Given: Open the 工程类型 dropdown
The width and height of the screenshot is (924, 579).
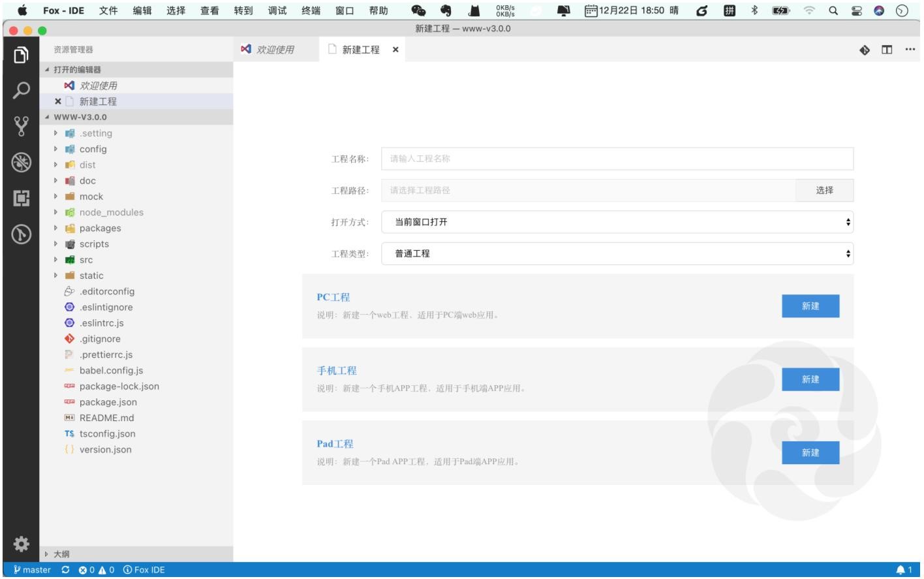Looking at the screenshot, I should coord(617,253).
